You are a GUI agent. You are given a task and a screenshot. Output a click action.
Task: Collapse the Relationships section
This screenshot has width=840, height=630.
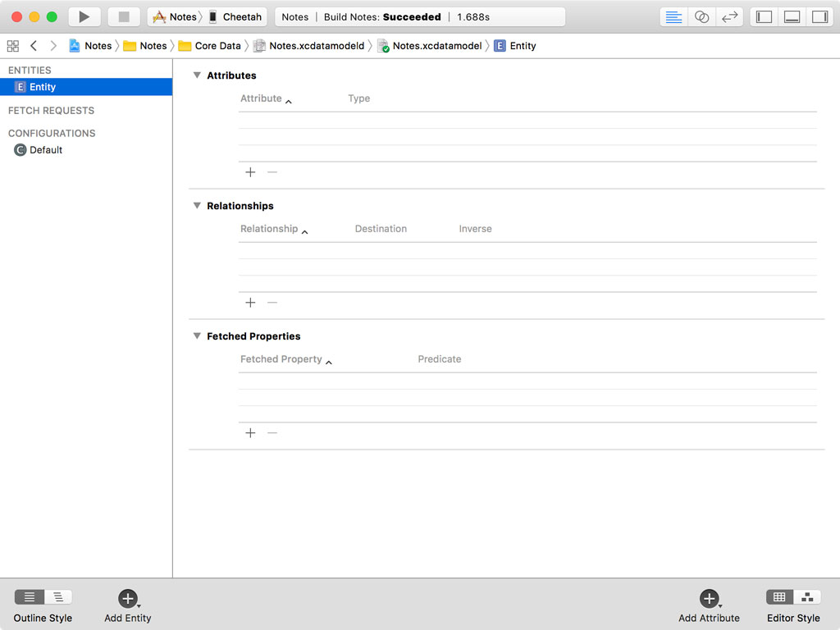pos(197,206)
